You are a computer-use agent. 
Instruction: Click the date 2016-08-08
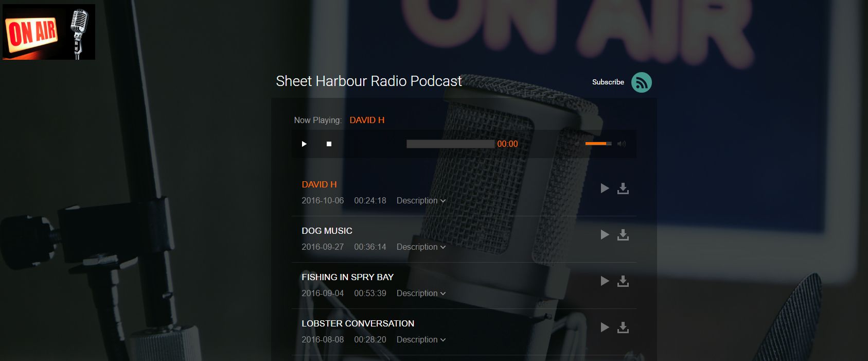click(x=323, y=339)
